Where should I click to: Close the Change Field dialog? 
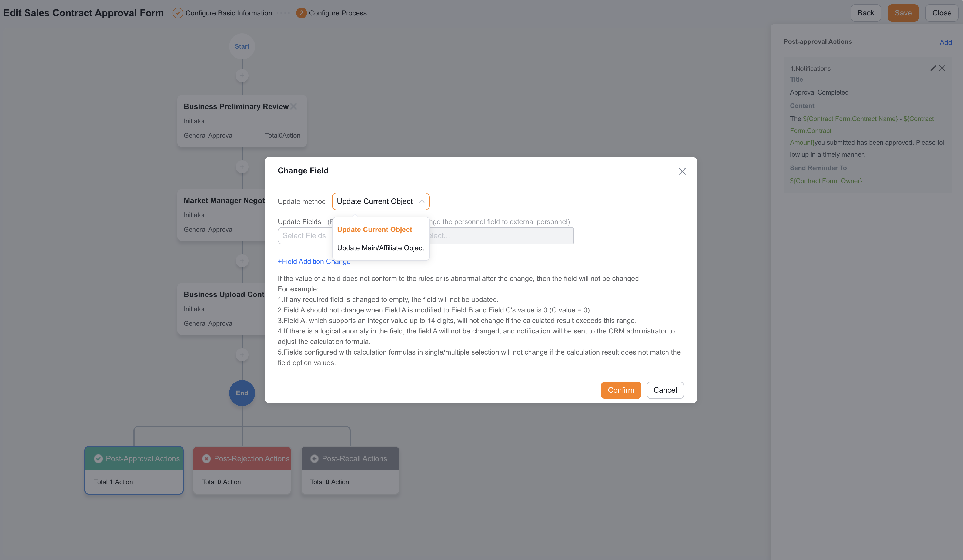coord(682,171)
